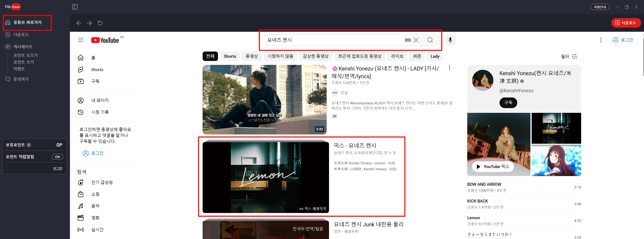Open 이용안내 at the top right
Viewport: 644px width, 239px height.
[x=600, y=7]
